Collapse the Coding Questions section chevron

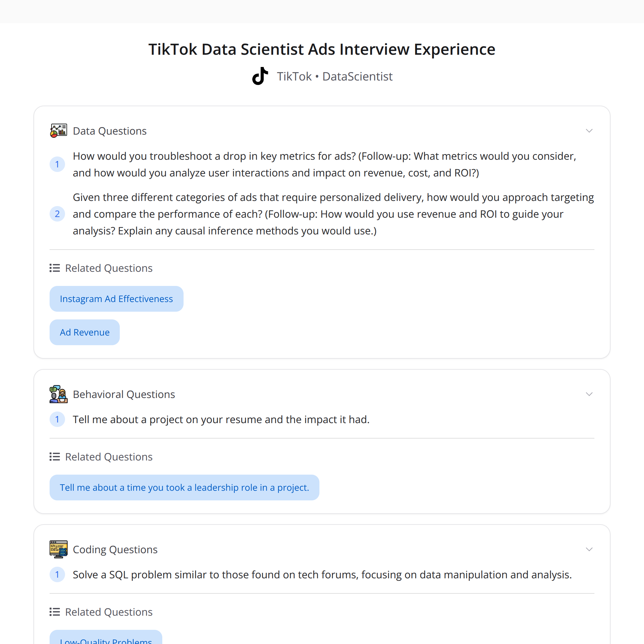[589, 549]
